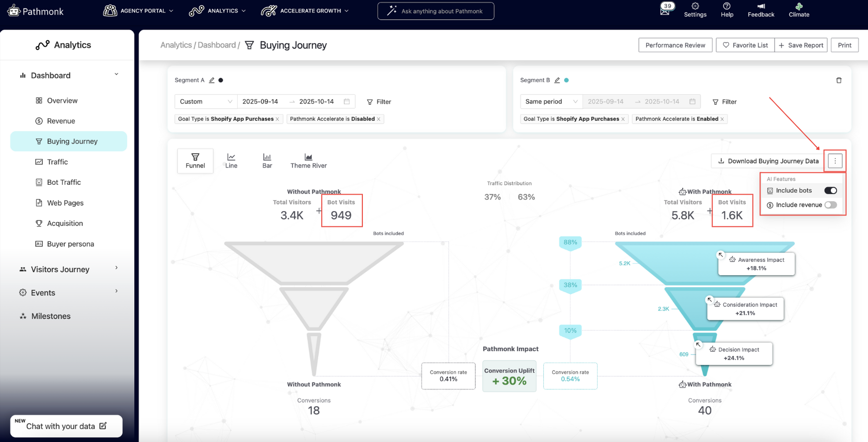The image size is (868, 442).
Task: Open the Custom date range dropdown
Action: [x=206, y=101]
